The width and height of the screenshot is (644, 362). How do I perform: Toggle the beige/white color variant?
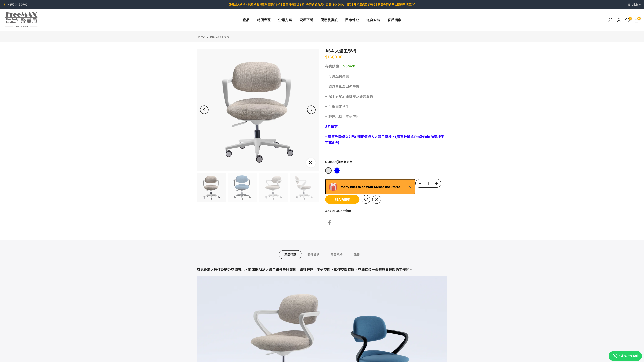[x=328, y=170]
